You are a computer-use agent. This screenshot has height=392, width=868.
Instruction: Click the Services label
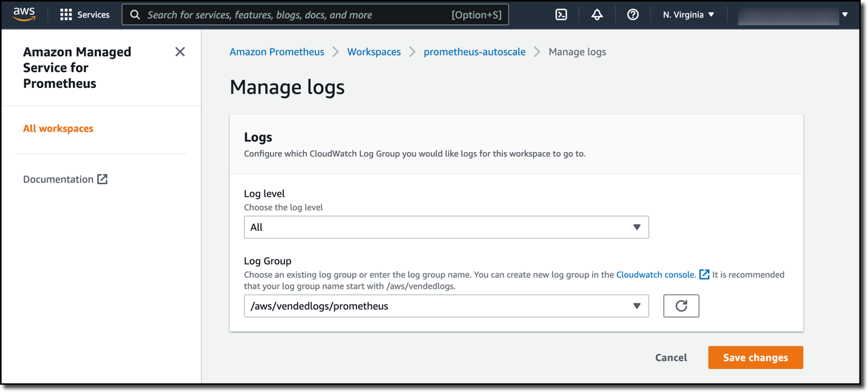(x=93, y=15)
